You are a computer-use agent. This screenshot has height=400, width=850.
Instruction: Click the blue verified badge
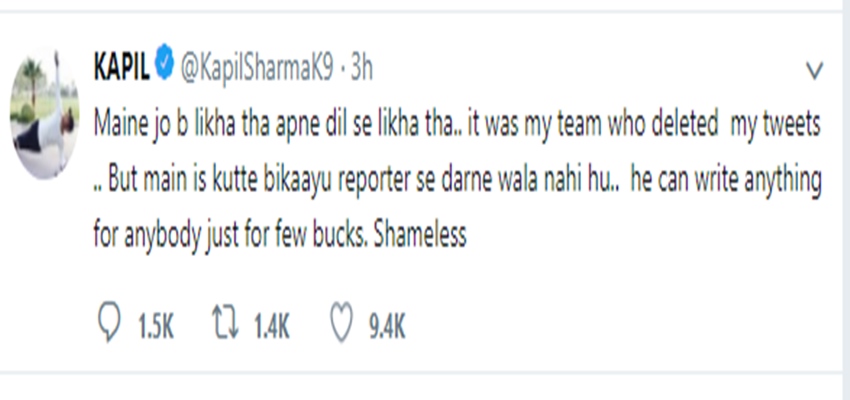click(x=165, y=69)
